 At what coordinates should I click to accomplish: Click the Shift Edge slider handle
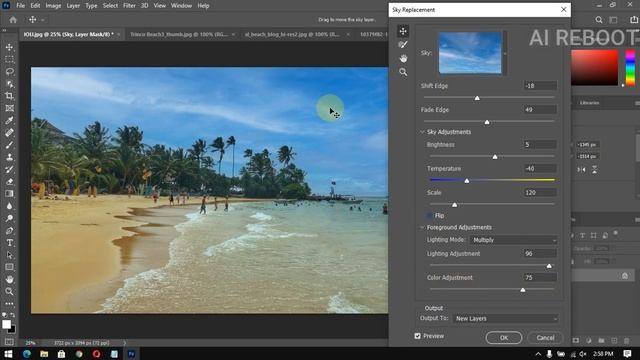[477, 98]
